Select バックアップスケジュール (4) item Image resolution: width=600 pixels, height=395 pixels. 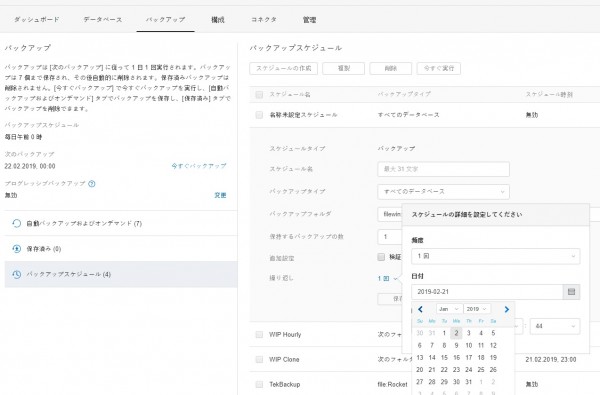[121, 274]
